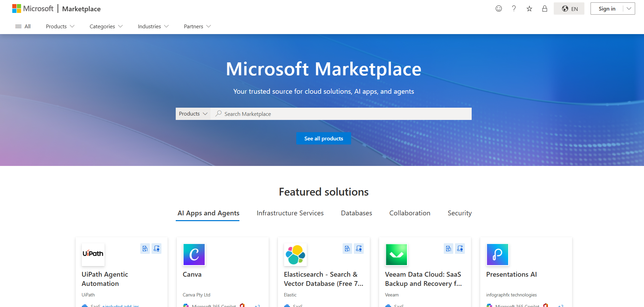The height and width of the screenshot is (307, 644).
Task: Focus the Search Marketplace input field
Action: (341, 114)
